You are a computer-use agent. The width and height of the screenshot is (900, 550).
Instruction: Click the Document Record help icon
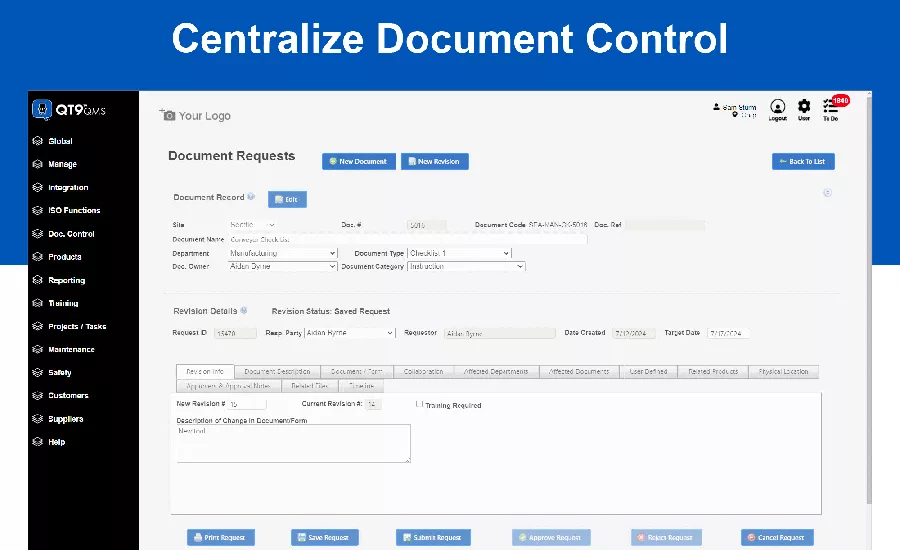pyautogui.click(x=251, y=196)
